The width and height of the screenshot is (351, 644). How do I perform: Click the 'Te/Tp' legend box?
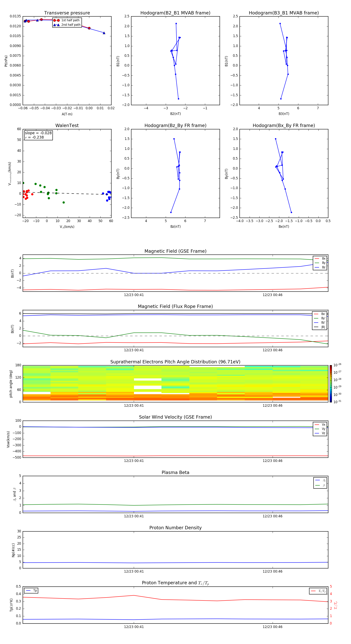tap(318, 591)
